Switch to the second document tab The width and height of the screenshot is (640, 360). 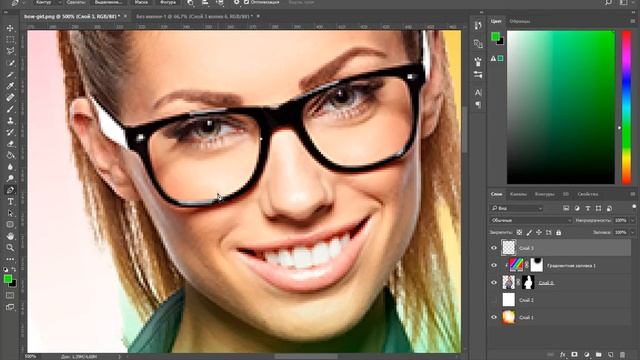coord(195,16)
